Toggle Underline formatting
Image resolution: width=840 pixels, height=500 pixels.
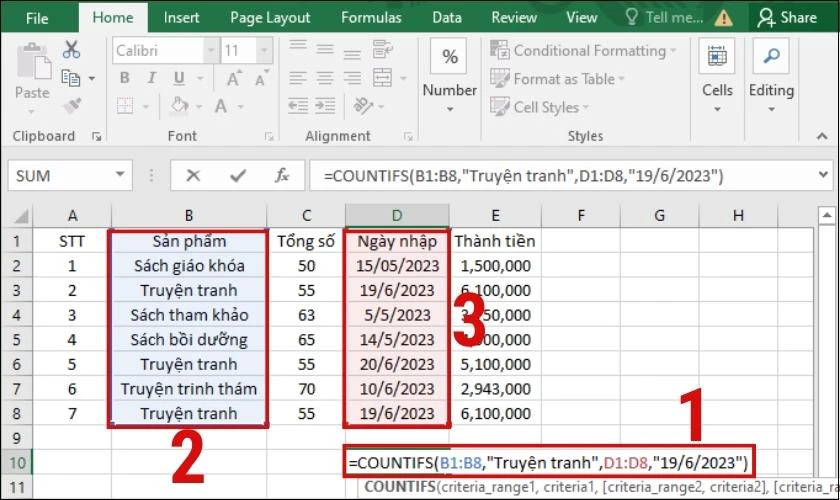[x=179, y=78]
